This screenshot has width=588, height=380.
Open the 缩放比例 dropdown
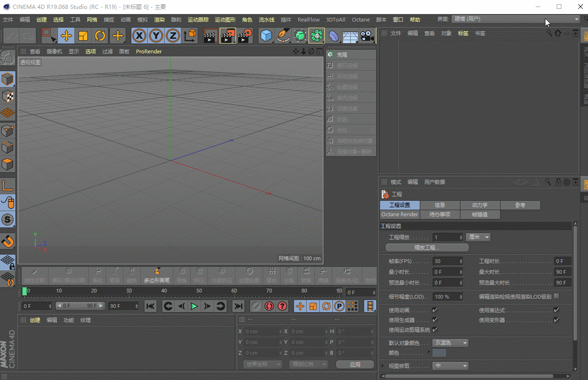[308, 364]
